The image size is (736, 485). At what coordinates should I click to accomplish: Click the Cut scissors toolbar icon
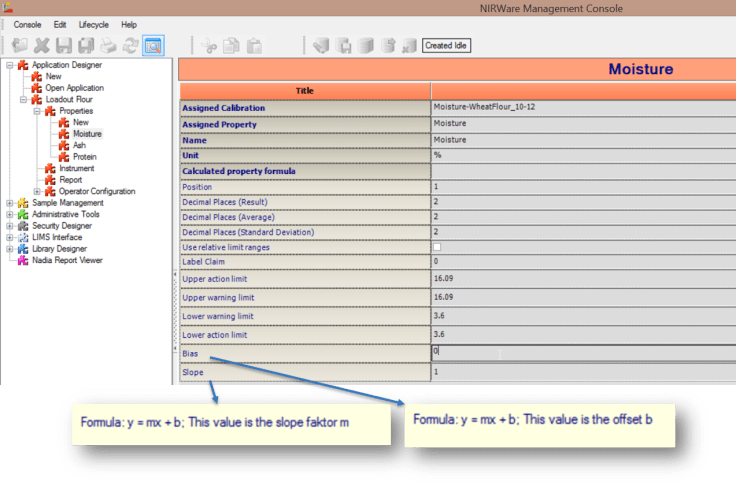(210, 45)
